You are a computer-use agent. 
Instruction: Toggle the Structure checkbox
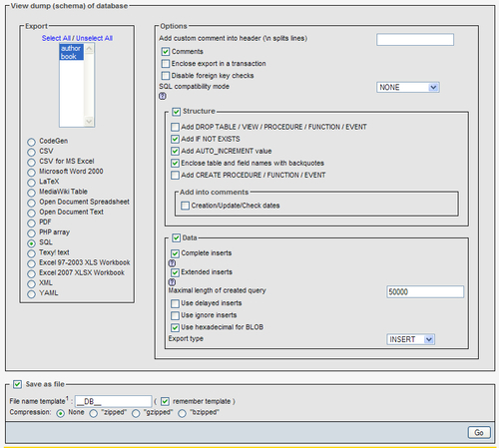[177, 112]
